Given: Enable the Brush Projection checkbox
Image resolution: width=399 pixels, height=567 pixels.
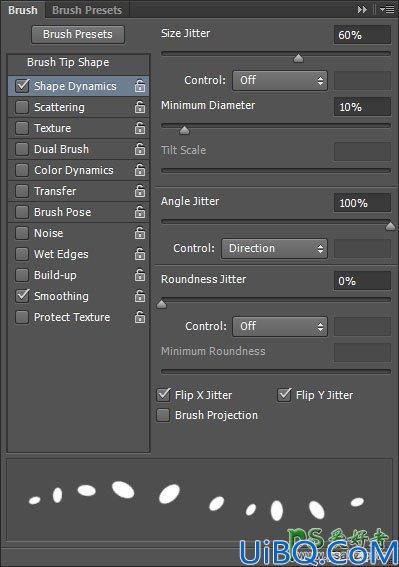Looking at the screenshot, I should pos(163,415).
